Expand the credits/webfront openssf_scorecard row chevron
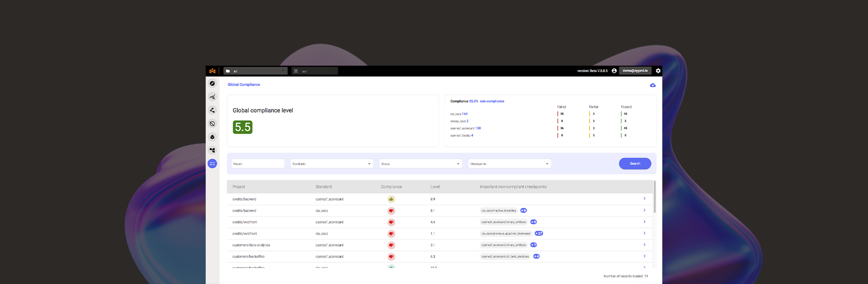 pos(644,222)
